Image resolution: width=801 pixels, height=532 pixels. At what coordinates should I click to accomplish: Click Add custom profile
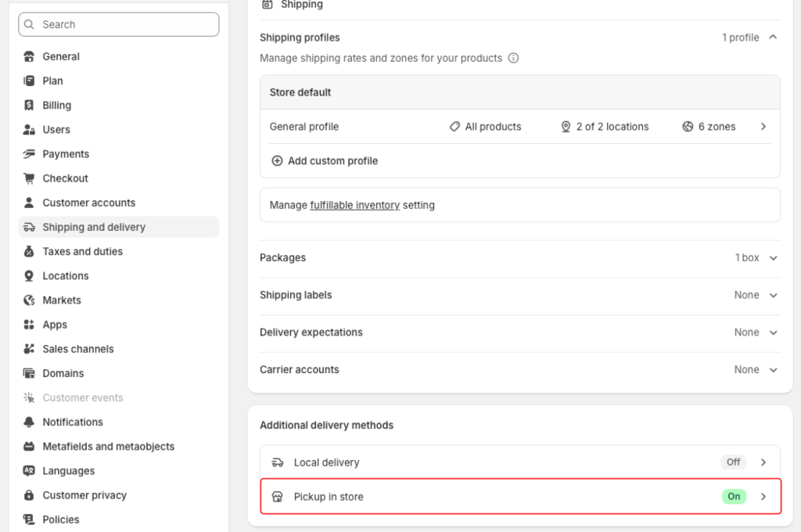[332, 160]
